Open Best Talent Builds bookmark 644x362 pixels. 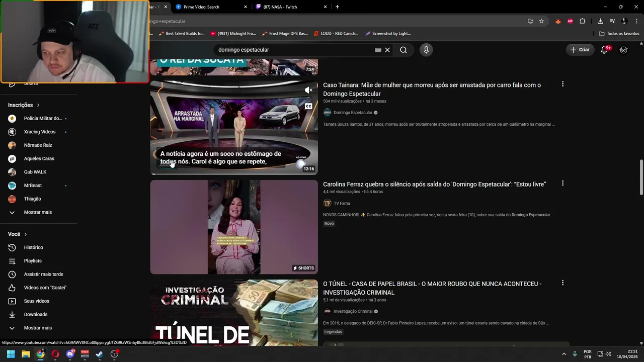point(181,34)
